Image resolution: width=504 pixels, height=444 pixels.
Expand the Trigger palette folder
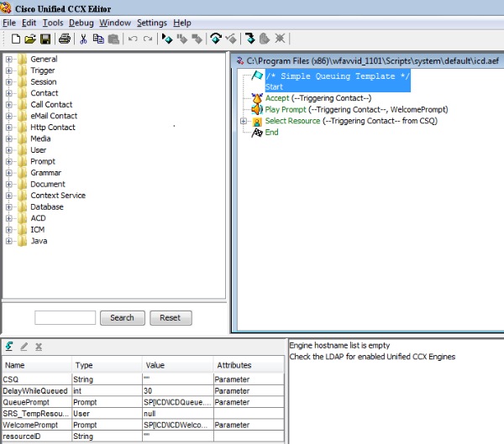[x=8, y=71]
